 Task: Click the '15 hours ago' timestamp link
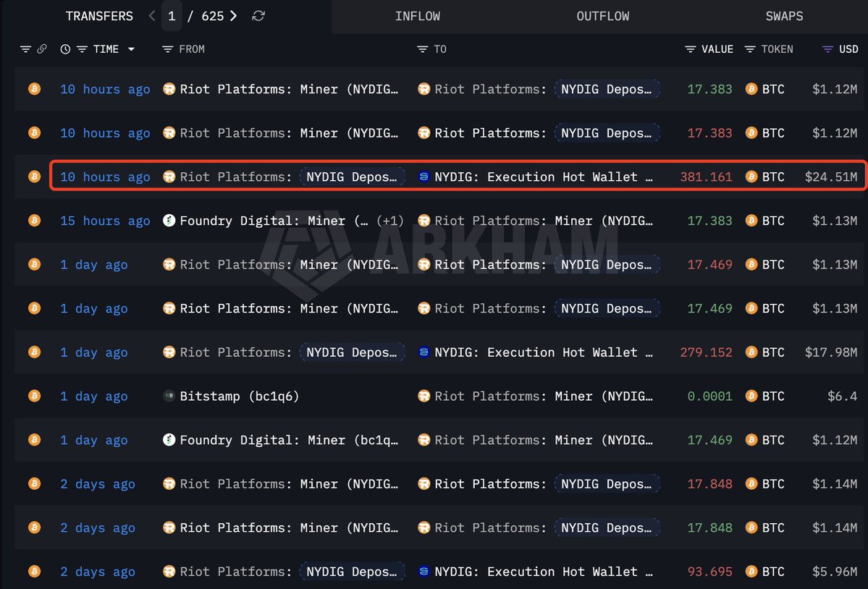(105, 221)
